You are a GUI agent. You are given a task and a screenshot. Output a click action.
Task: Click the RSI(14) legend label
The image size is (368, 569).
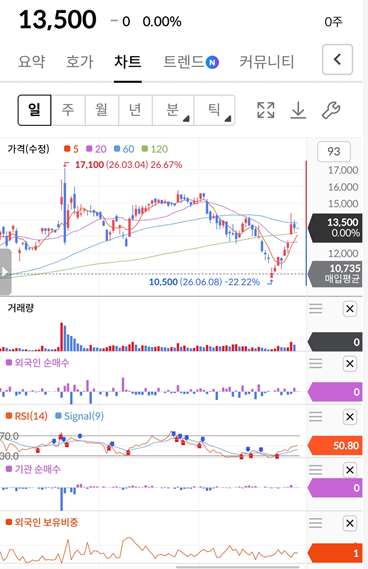[27, 416]
